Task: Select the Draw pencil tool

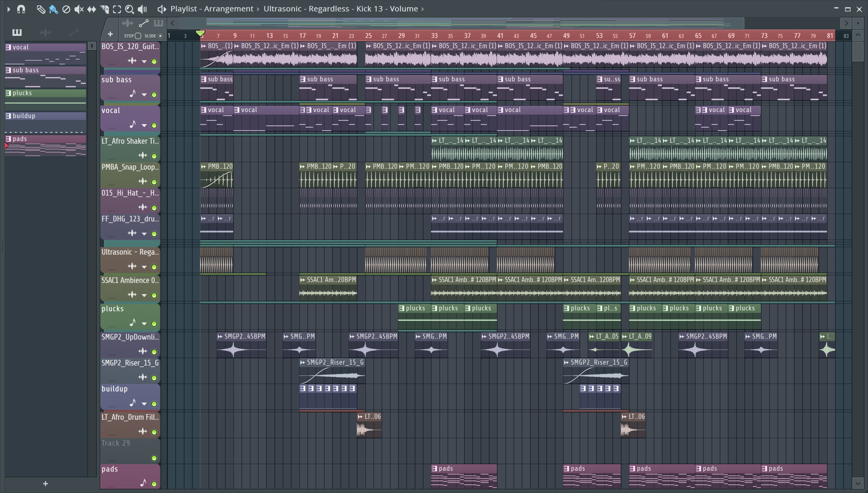Action: [41, 9]
